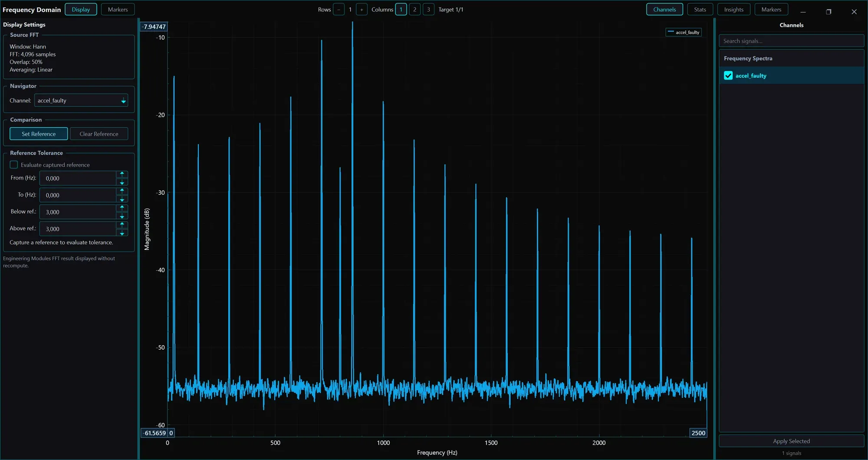Screen dimensions: 868x460
Task: Edit the To (Hz) value field
Action: 78,195
